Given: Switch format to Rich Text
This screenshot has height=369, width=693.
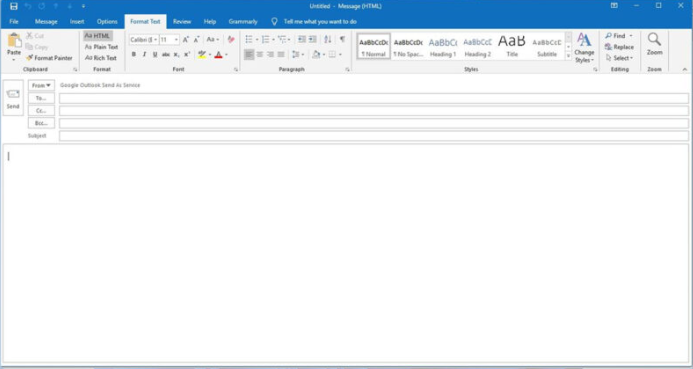Looking at the screenshot, I should coord(100,58).
